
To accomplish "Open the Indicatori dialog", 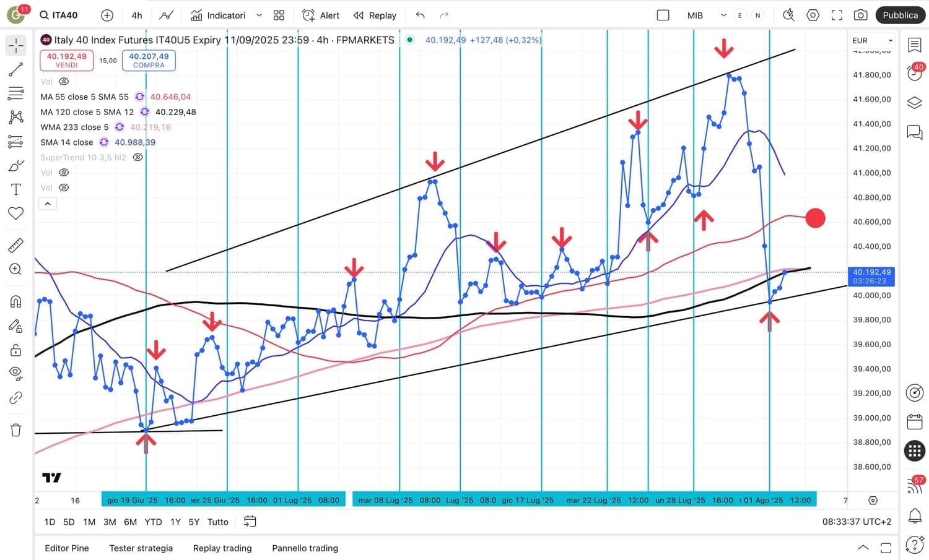I will click(218, 15).
